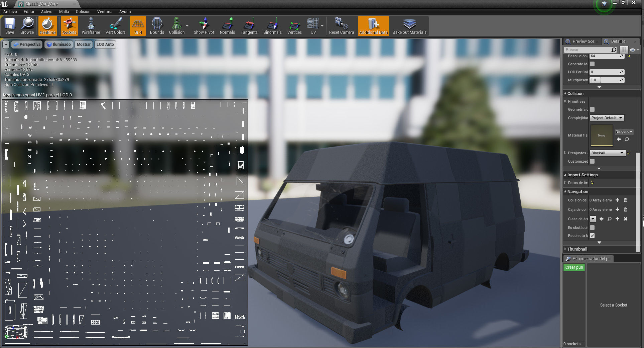644x348 pixels.
Task: Toggle Geometría de colisión checkbox
Action: (592, 109)
